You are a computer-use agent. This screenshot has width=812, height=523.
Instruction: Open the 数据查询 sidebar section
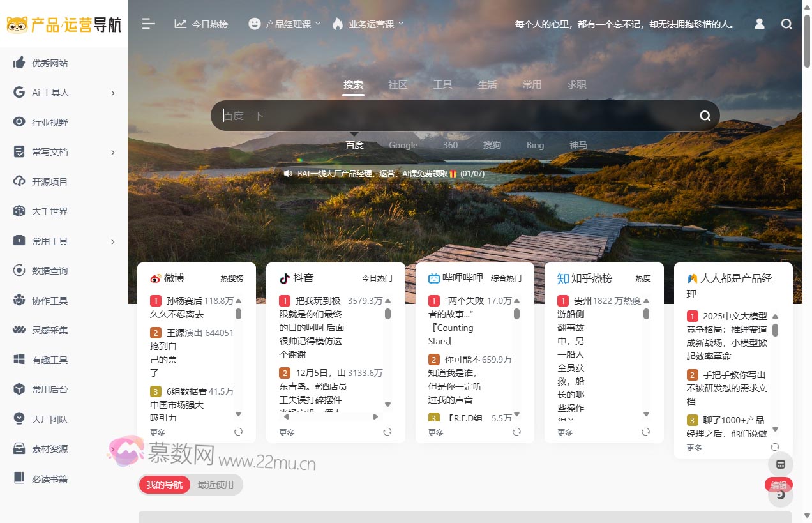coord(49,270)
